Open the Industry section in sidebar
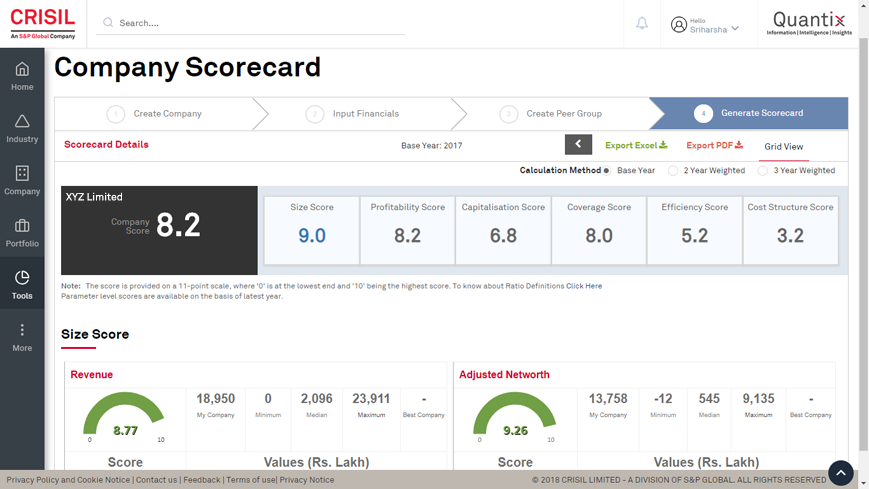This screenshot has width=869, height=489. [x=22, y=128]
